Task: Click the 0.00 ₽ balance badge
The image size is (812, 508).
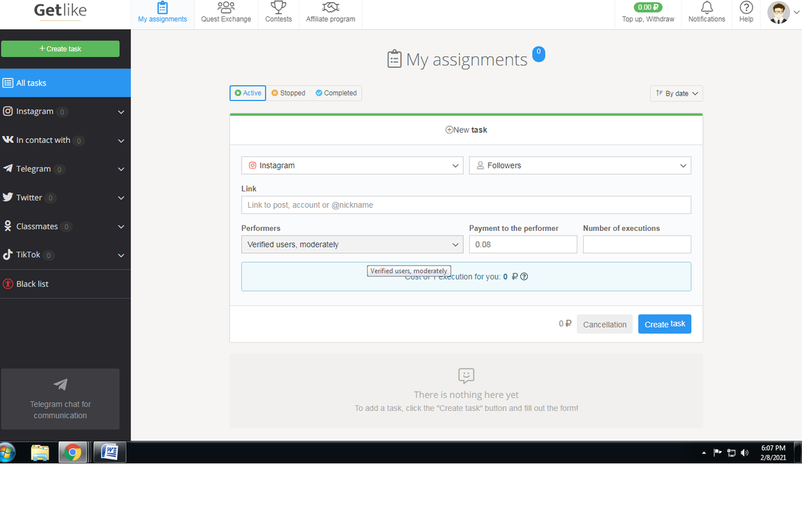Action: click(x=648, y=7)
